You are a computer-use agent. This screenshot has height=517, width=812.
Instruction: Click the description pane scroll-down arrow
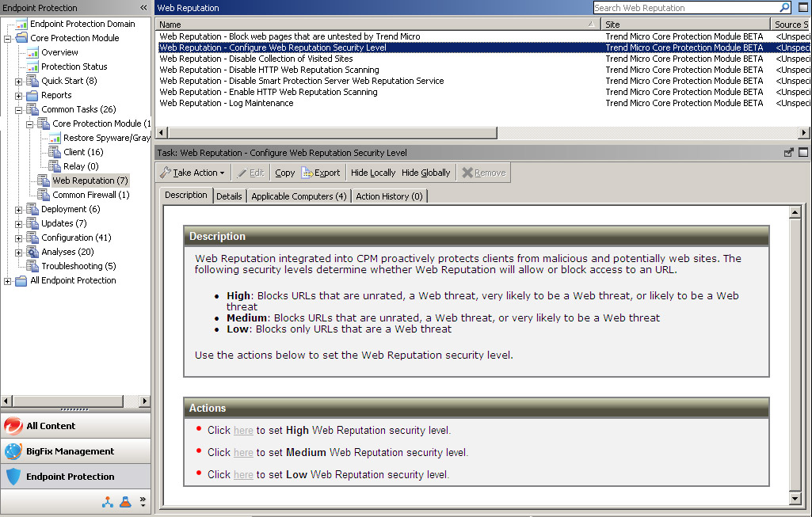click(x=795, y=499)
